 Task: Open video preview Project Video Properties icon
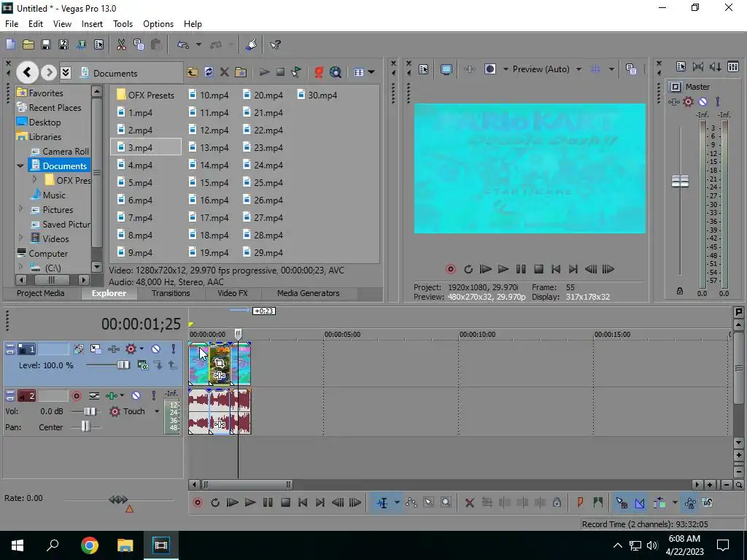pos(424,69)
